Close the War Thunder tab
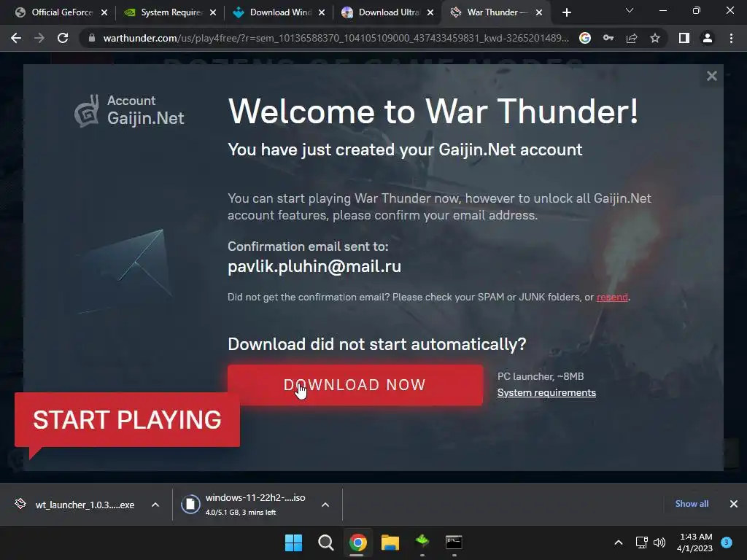The width and height of the screenshot is (747, 560). pyautogui.click(x=539, y=12)
